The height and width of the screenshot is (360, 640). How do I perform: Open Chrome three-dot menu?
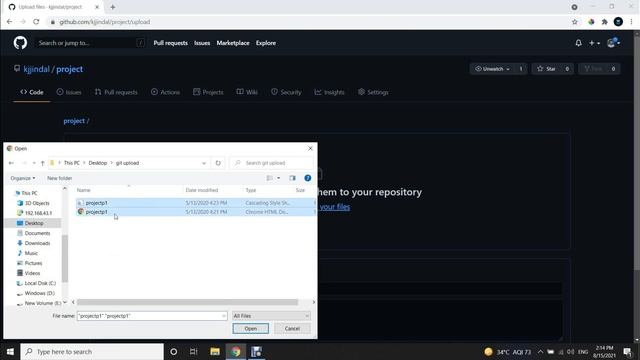coord(631,22)
